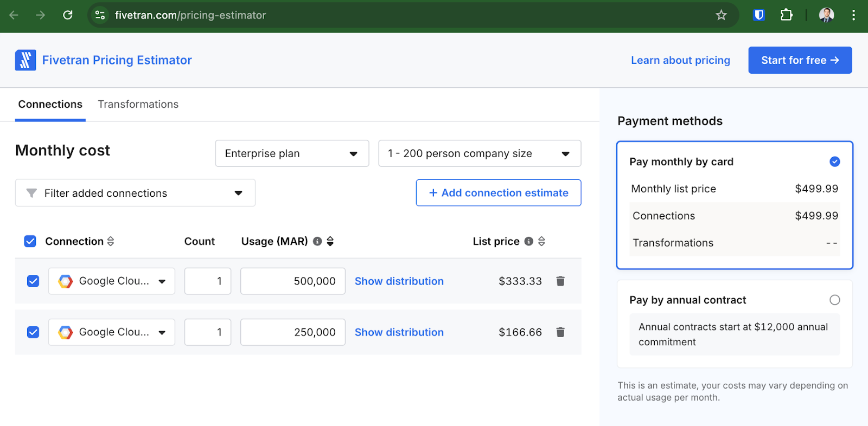Click the Connections $499.99 amount
The image size is (868, 426).
[816, 216]
